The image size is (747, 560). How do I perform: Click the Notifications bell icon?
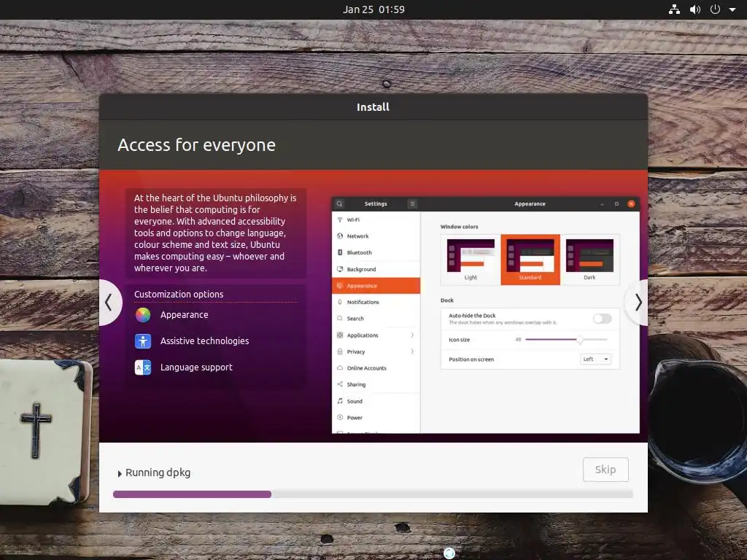tap(340, 302)
